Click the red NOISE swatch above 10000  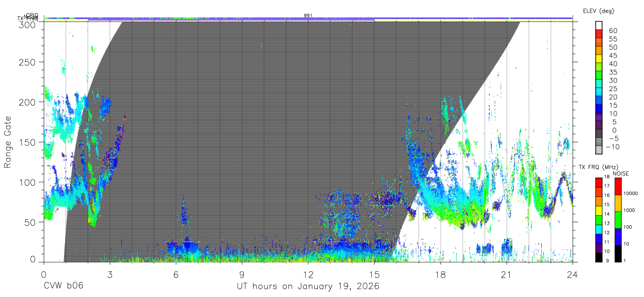pos(618,186)
